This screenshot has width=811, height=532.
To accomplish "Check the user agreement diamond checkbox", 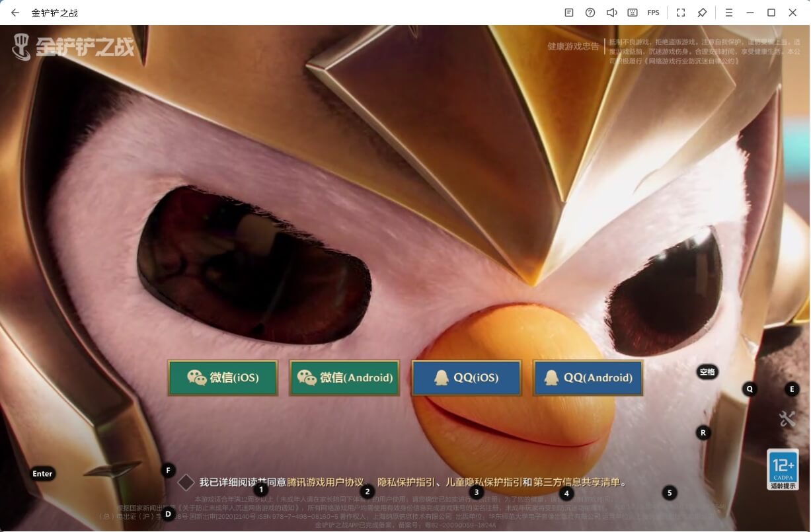I will point(186,482).
